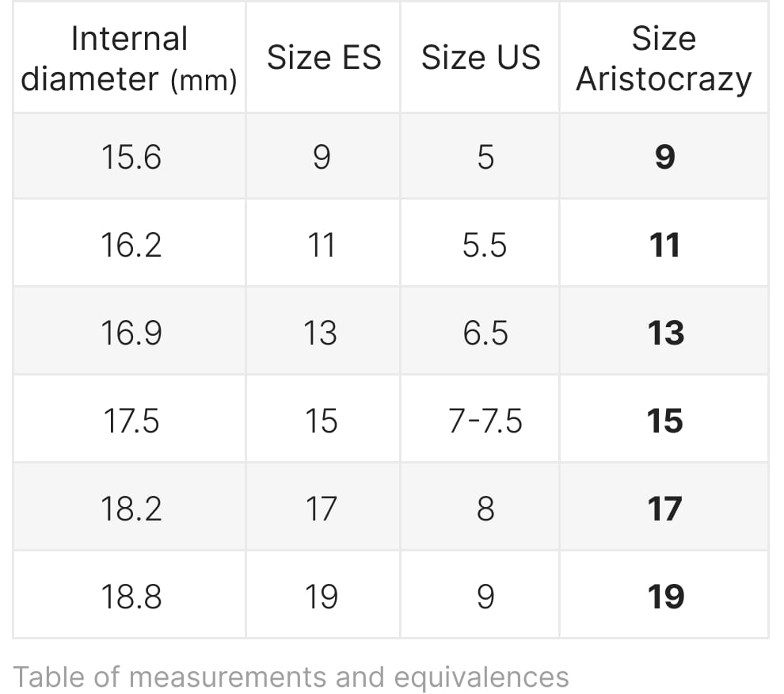The height and width of the screenshot is (694, 784).
Task: Click the 16.2 diameter cell
Action: click(130, 244)
